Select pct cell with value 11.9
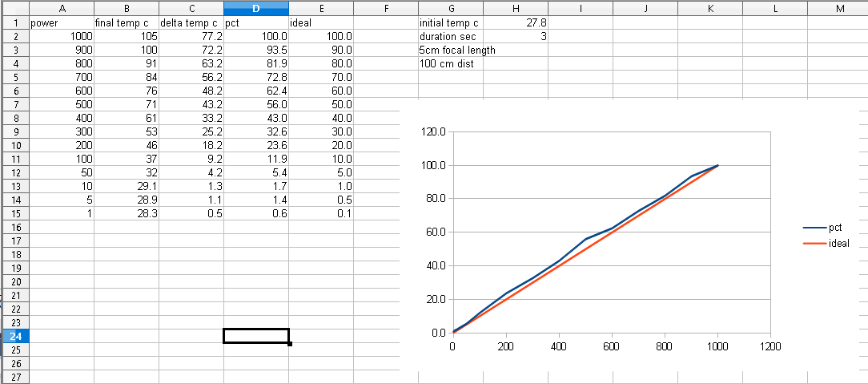This screenshot has height=384, width=868. coord(256,159)
